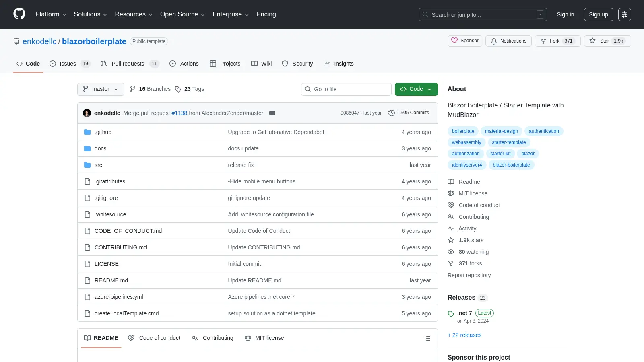
Task: Expand the commit message ellipsis icon
Action: coord(272,113)
